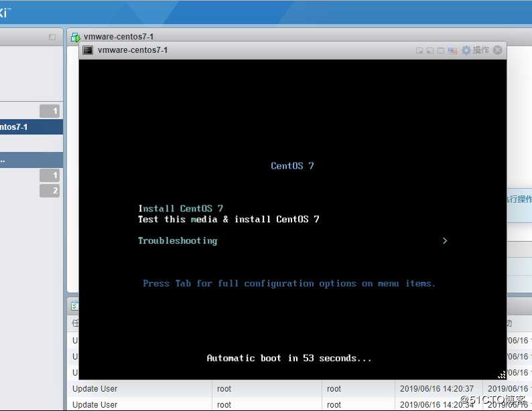Select the Troubleshooting boot menu entry
This screenshot has width=532, height=411.
pyautogui.click(x=178, y=240)
